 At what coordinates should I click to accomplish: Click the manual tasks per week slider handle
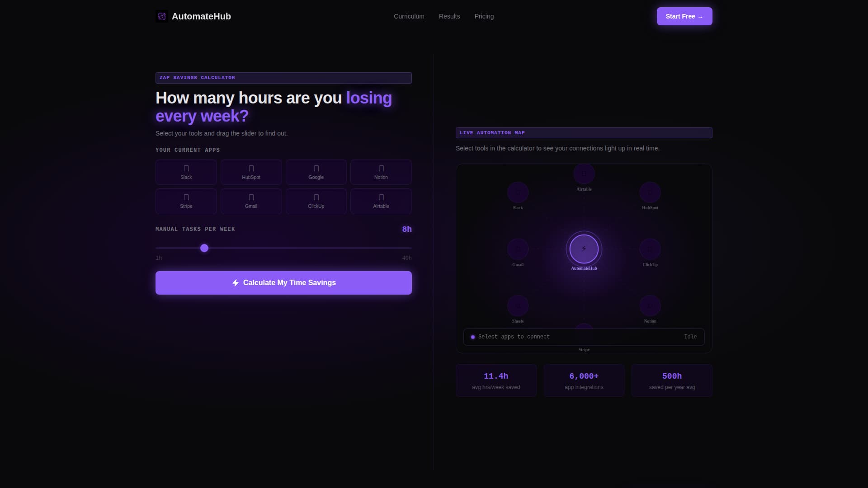[x=204, y=248]
